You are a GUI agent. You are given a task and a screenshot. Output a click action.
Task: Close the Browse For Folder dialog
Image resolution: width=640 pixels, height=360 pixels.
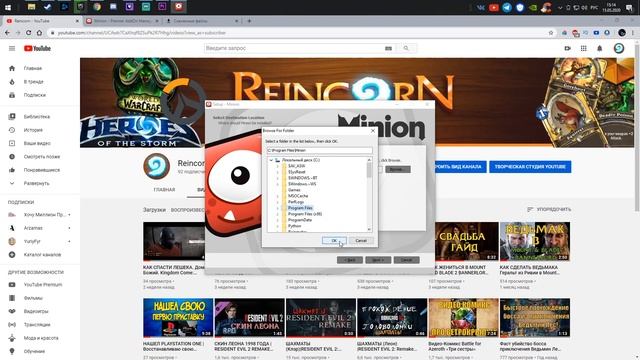tap(372, 131)
